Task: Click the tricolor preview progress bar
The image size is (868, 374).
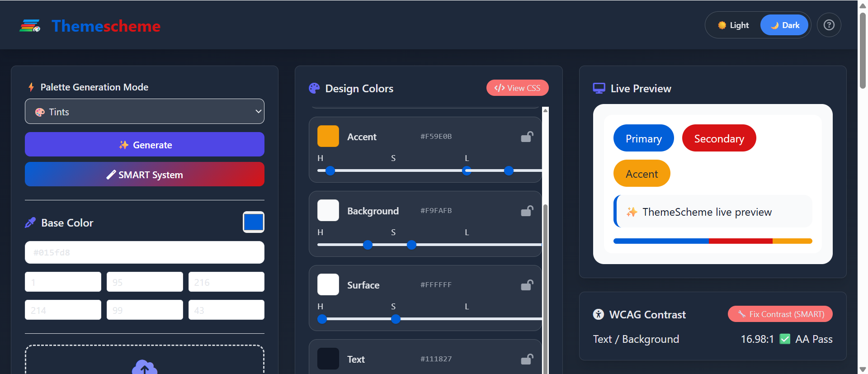Action: pyautogui.click(x=713, y=241)
